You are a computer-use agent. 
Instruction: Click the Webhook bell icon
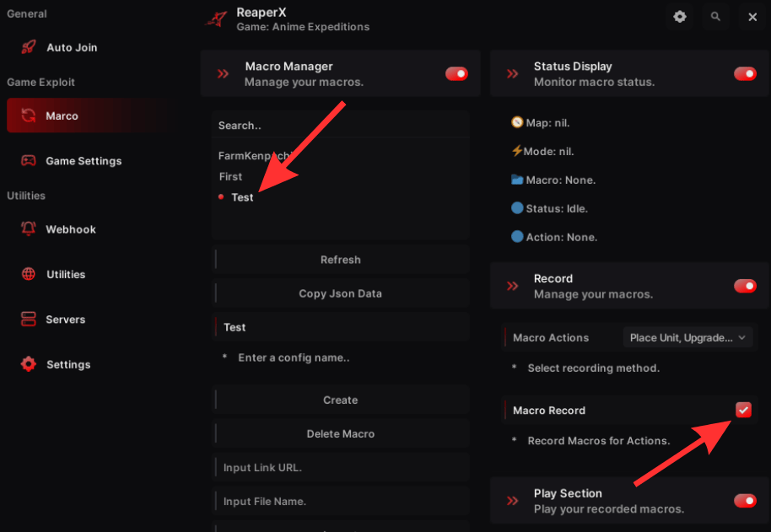[x=28, y=229]
